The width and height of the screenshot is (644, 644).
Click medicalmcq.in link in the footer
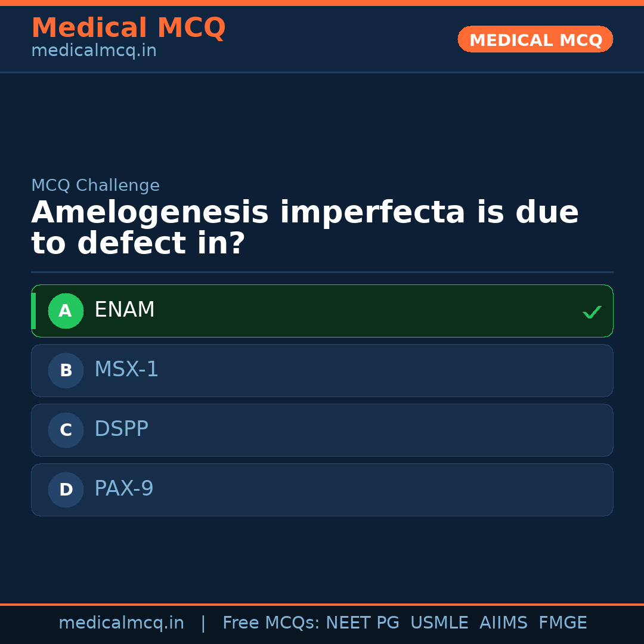pos(121,623)
